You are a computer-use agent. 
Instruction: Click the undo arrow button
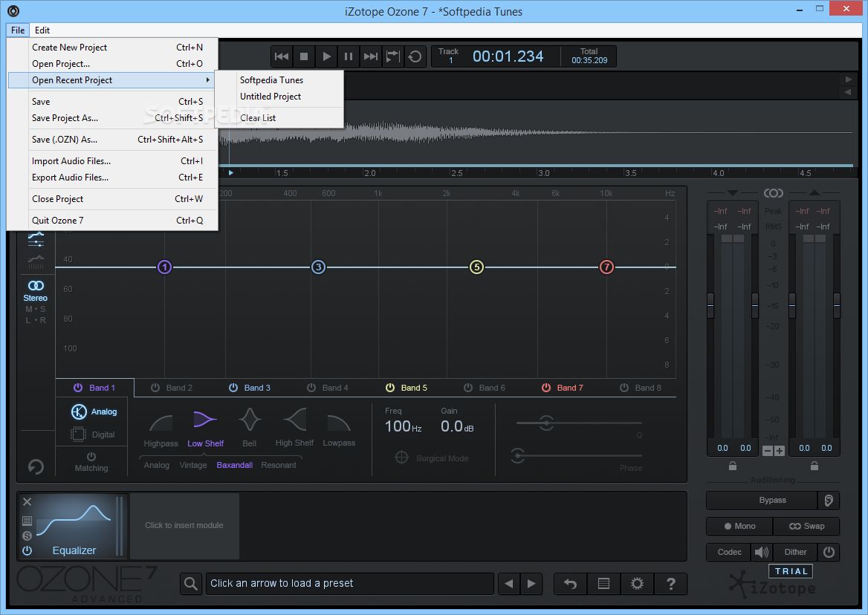[x=571, y=584]
